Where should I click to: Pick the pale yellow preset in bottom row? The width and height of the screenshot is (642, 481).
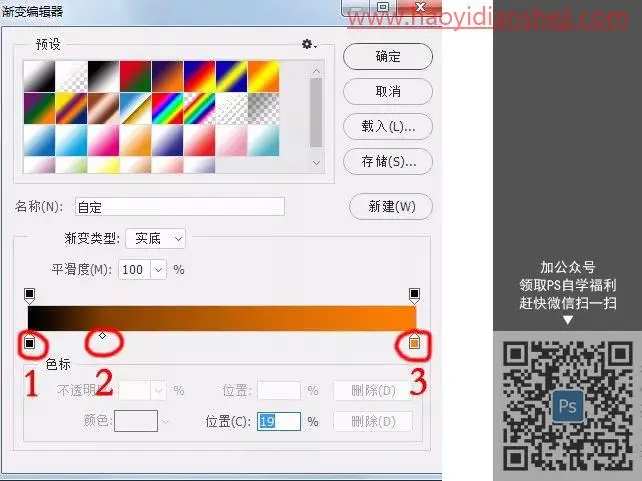pos(104,165)
